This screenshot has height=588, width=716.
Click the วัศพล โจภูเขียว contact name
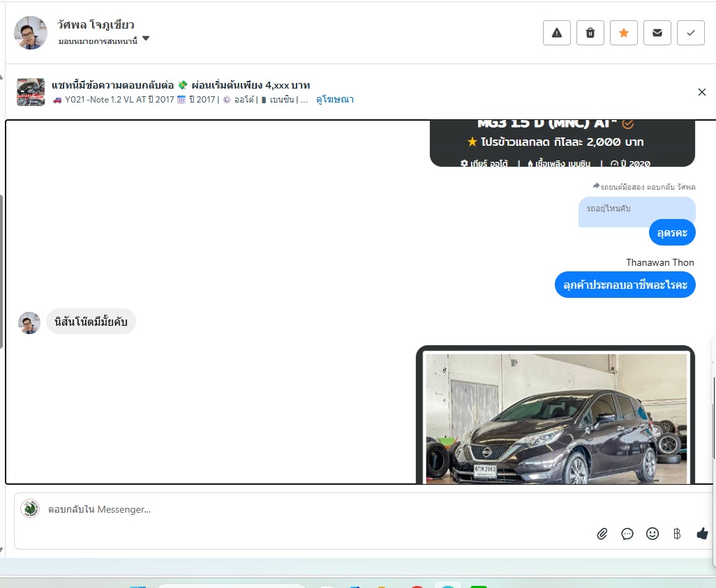click(x=96, y=24)
